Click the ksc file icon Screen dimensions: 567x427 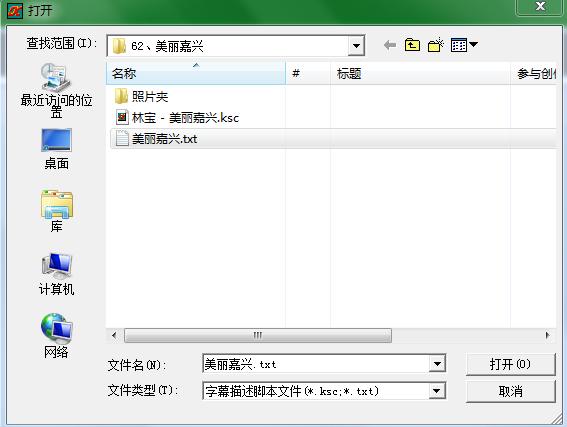click(122, 118)
